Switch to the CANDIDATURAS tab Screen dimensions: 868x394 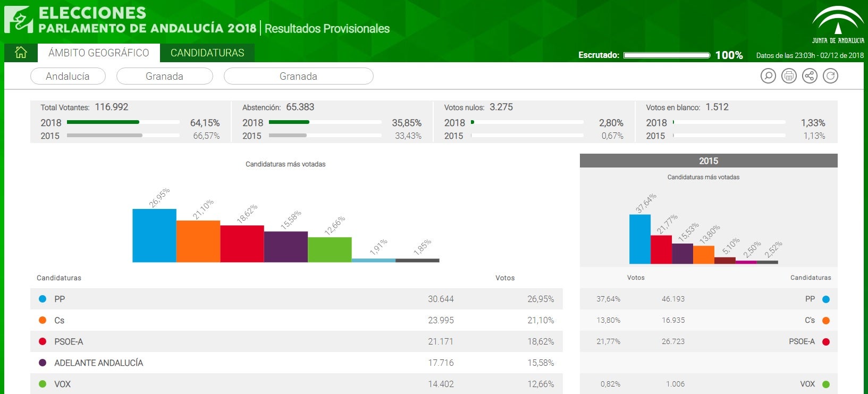click(207, 53)
